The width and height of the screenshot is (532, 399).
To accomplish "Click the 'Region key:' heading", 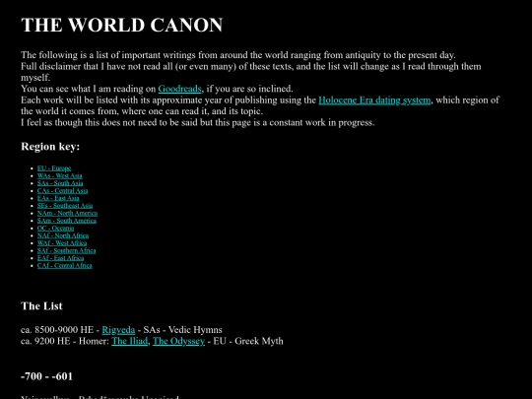I will pos(50,146).
